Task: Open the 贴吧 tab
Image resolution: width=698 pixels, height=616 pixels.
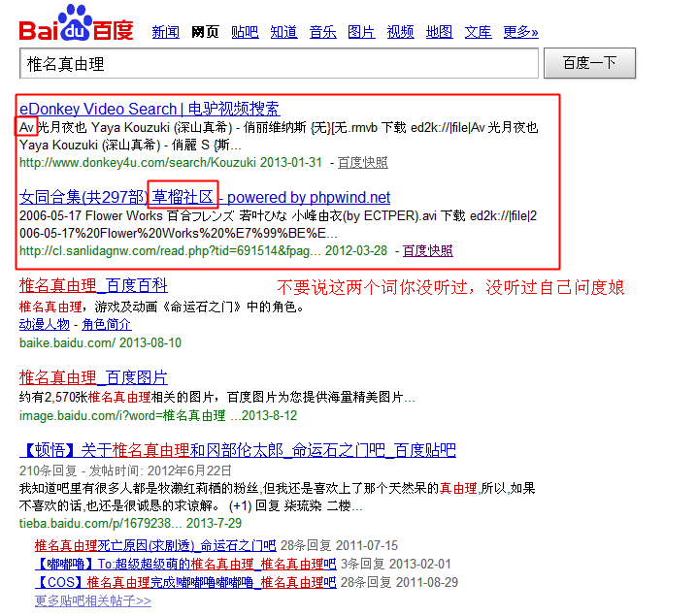Action: pos(245,32)
